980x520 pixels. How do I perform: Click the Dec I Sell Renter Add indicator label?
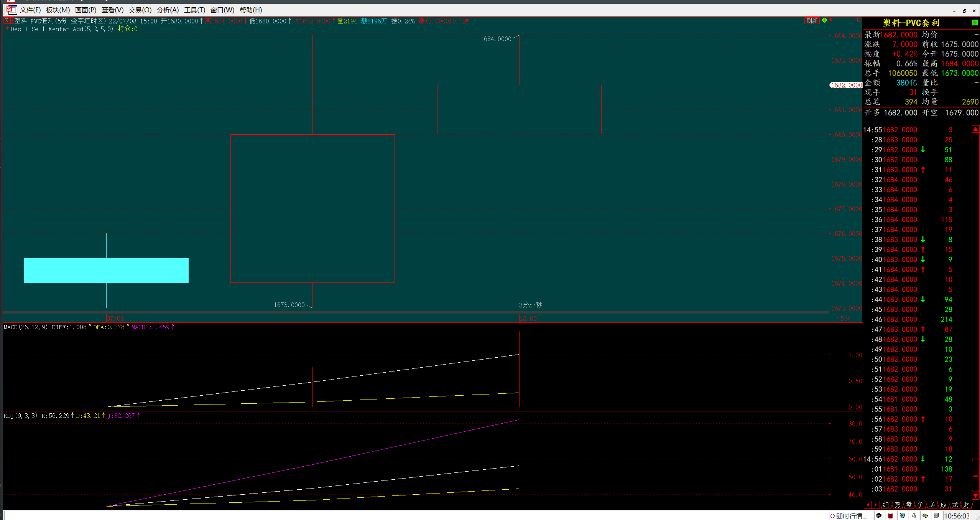tap(62, 29)
